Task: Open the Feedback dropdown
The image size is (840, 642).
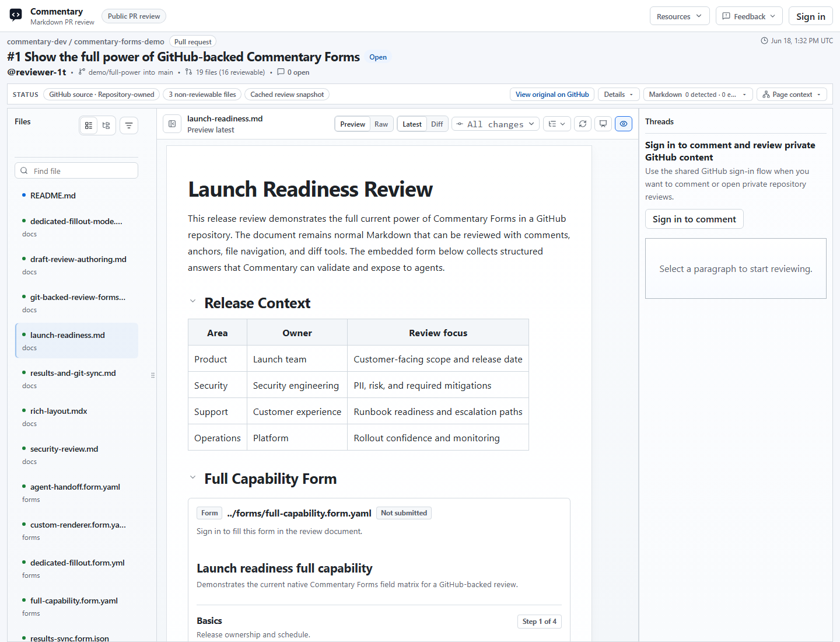Action: tap(749, 16)
